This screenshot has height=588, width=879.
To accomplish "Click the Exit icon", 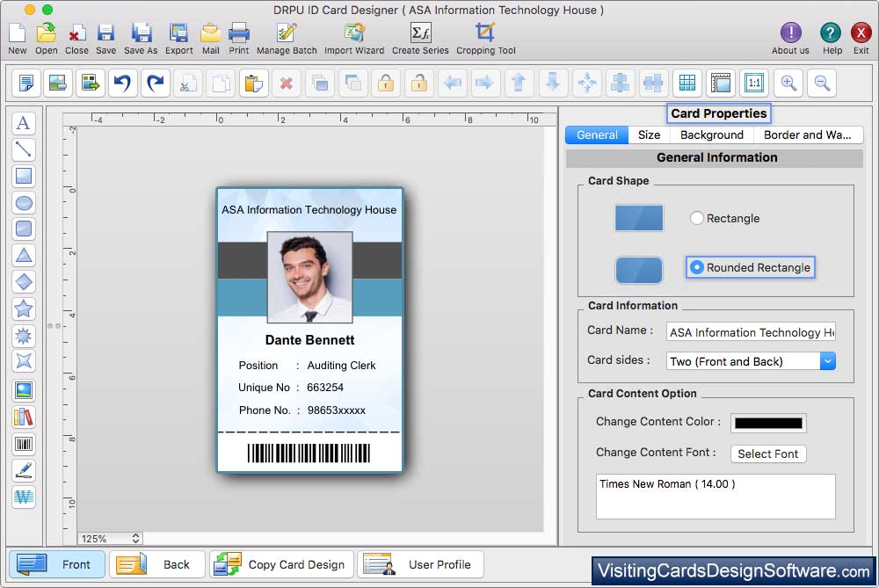I will (861, 38).
